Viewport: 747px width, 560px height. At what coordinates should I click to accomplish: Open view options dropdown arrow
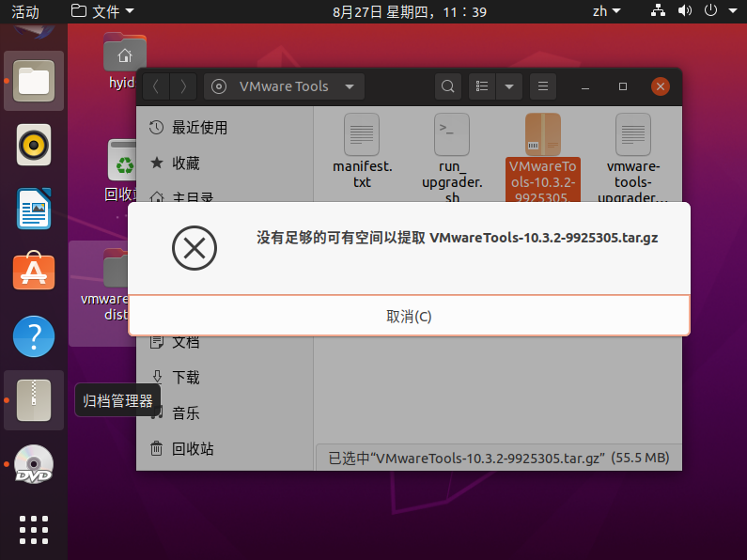pyautogui.click(x=508, y=86)
